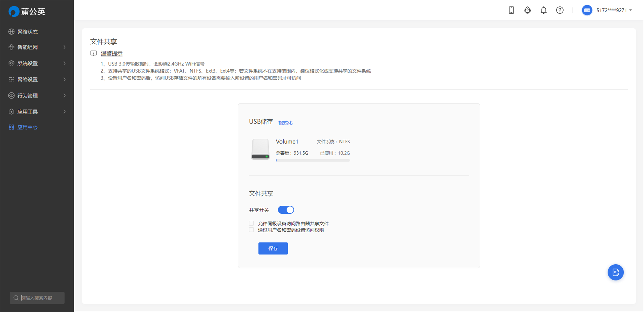The image size is (644, 312).
Task: Go to 应用中心 in sidebar
Action: coord(37,127)
